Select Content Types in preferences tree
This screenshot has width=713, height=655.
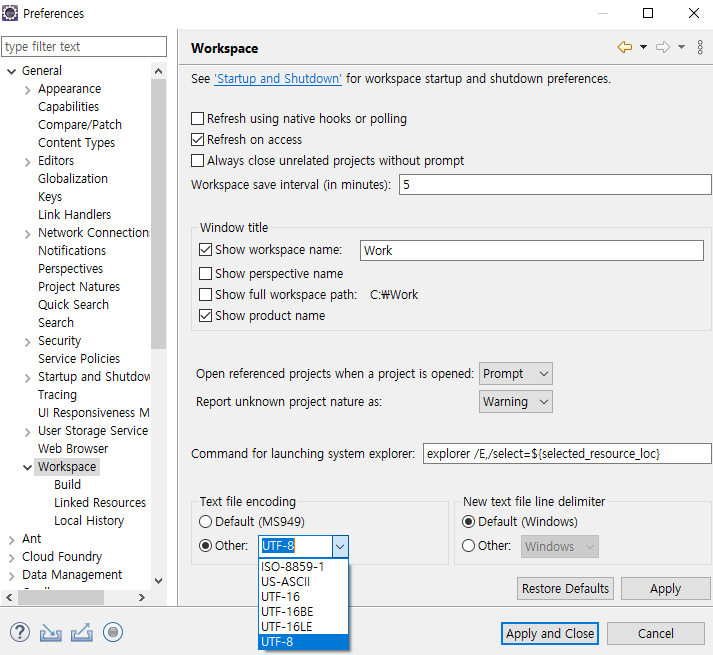click(76, 143)
